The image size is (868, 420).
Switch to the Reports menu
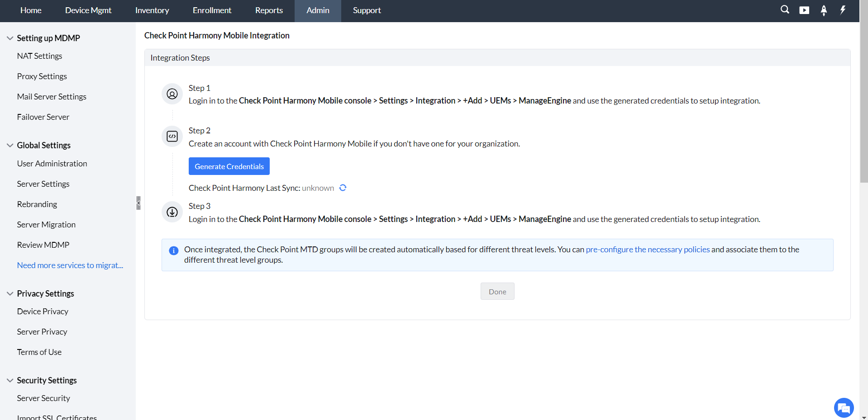[269, 10]
